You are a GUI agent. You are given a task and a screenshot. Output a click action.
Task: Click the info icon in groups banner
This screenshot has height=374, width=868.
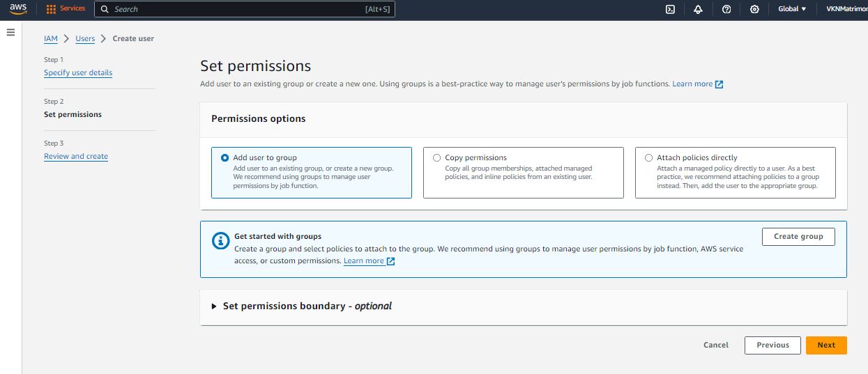(220, 241)
